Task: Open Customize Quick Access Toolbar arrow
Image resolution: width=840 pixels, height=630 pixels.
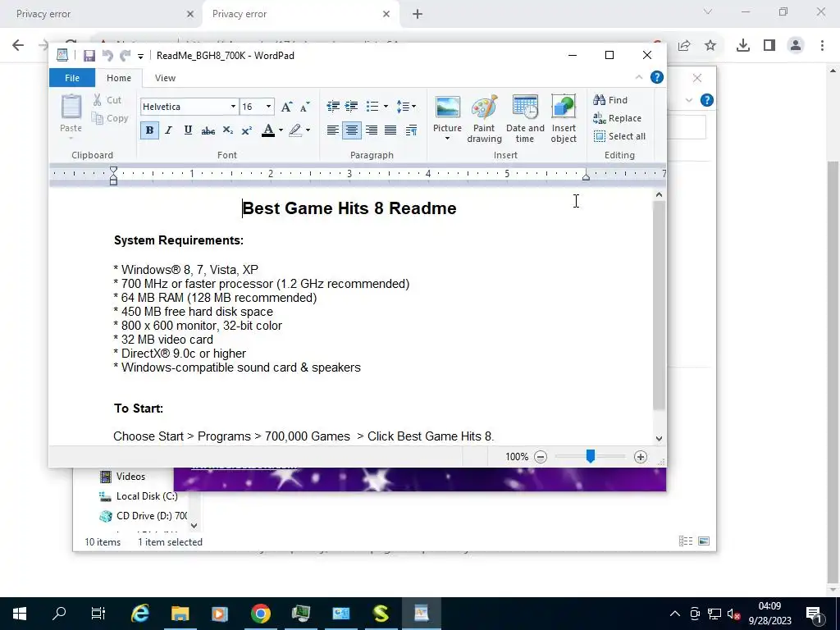Action: pos(140,56)
